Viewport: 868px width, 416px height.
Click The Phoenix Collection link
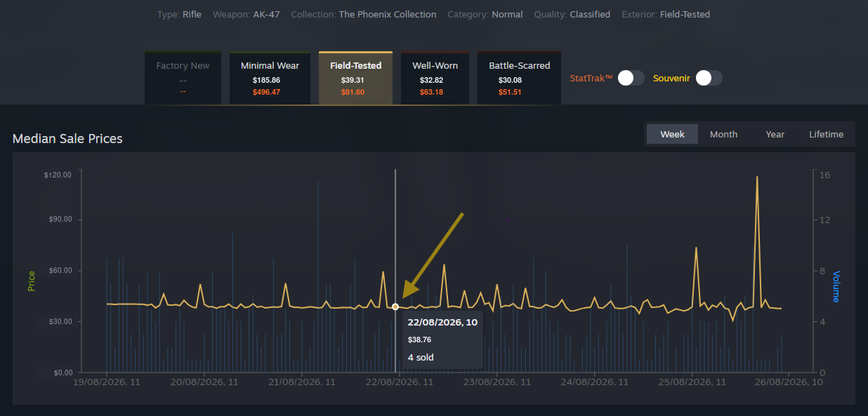pyautogui.click(x=387, y=14)
